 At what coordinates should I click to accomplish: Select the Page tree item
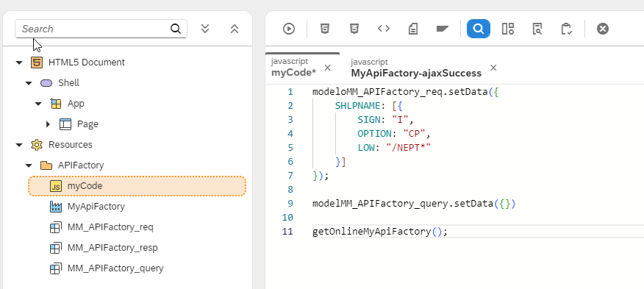(x=88, y=124)
